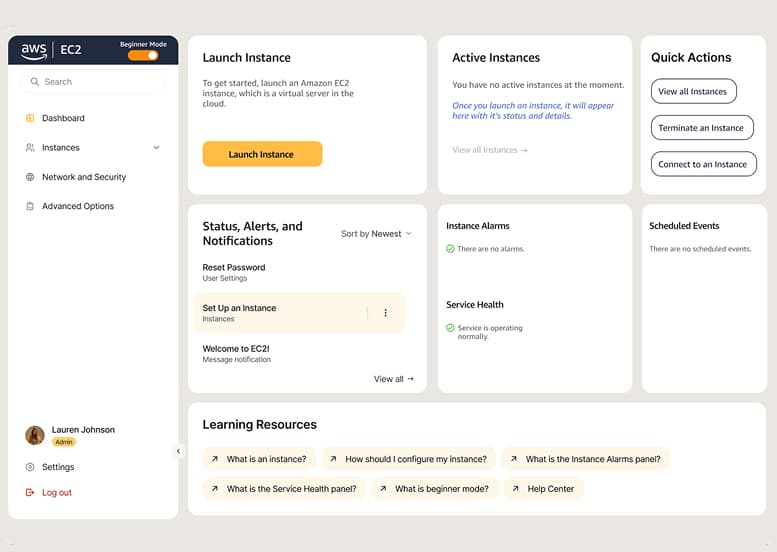This screenshot has height=552, width=777.
Task: Click the Instance Alarms heading
Action: pos(478,226)
